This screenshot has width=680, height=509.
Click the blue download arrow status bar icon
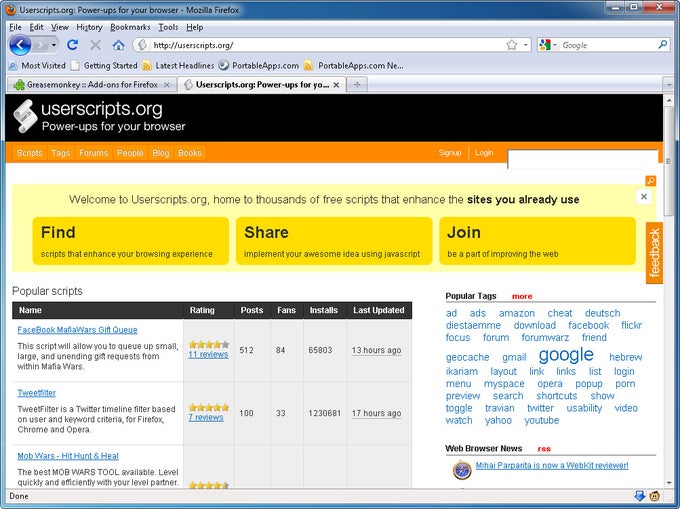(x=639, y=496)
